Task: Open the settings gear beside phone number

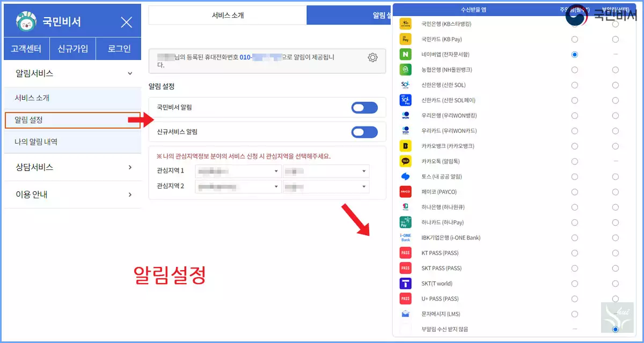Action: pos(372,57)
